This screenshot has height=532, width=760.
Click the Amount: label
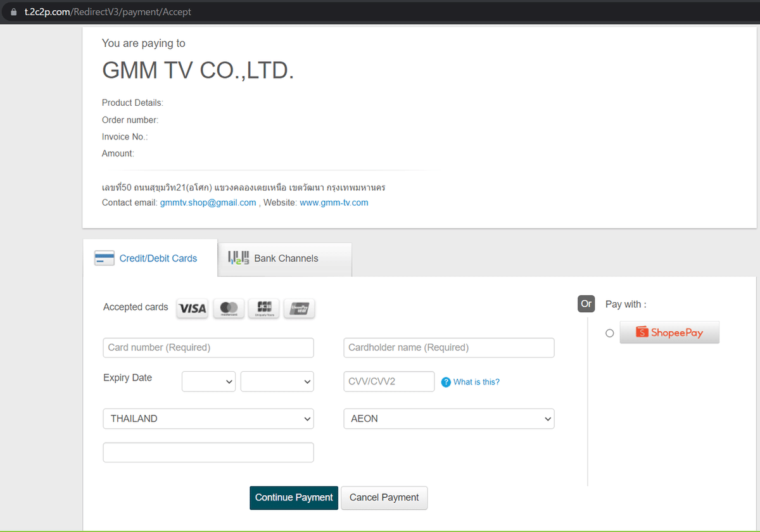(118, 153)
